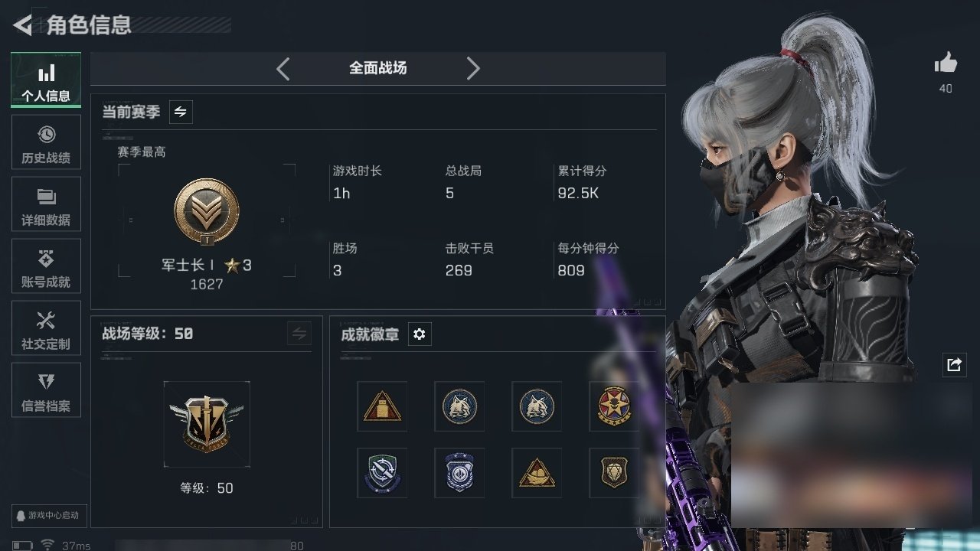Go back using the arrow beside 角色信息
Viewport: 980px width, 551px height.
click(22, 25)
